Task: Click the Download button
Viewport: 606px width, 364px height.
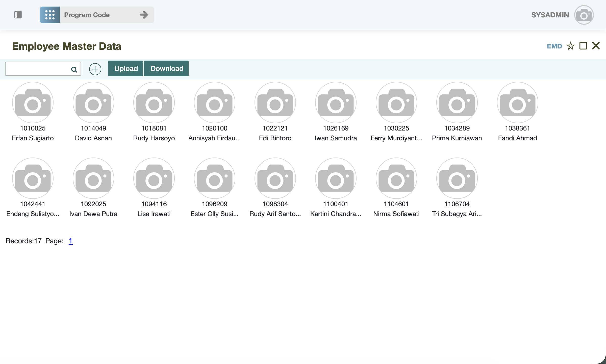Action: click(x=166, y=68)
